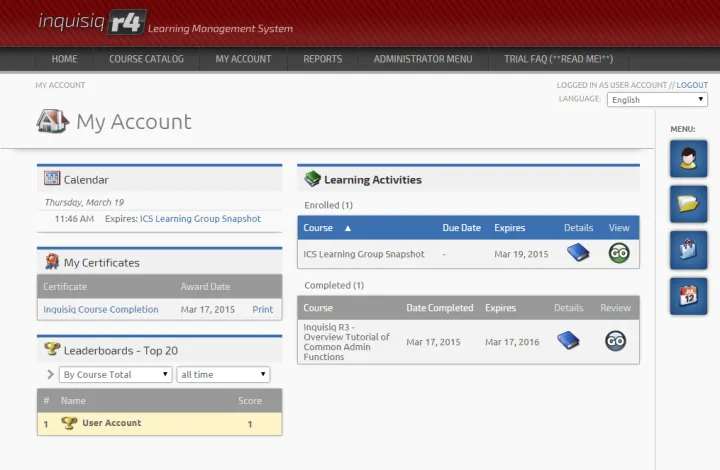720x470 pixels.
Task: Click the user profile icon in side menu
Action: pos(688,158)
